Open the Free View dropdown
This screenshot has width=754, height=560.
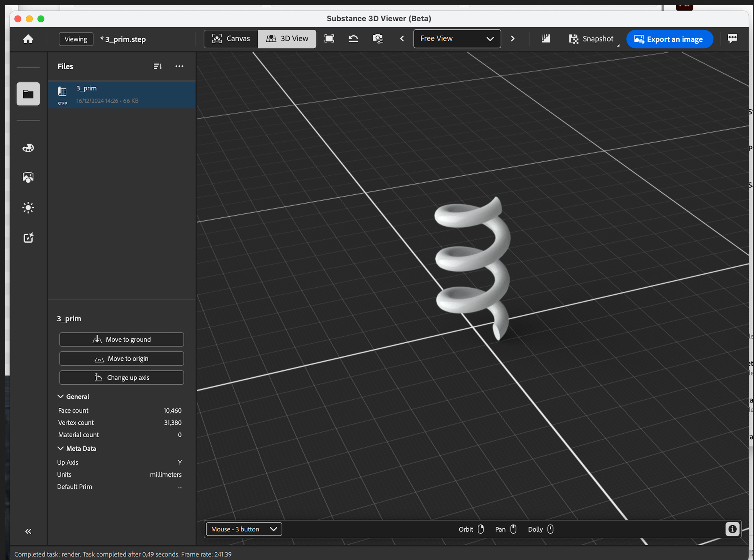pos(457,39)
